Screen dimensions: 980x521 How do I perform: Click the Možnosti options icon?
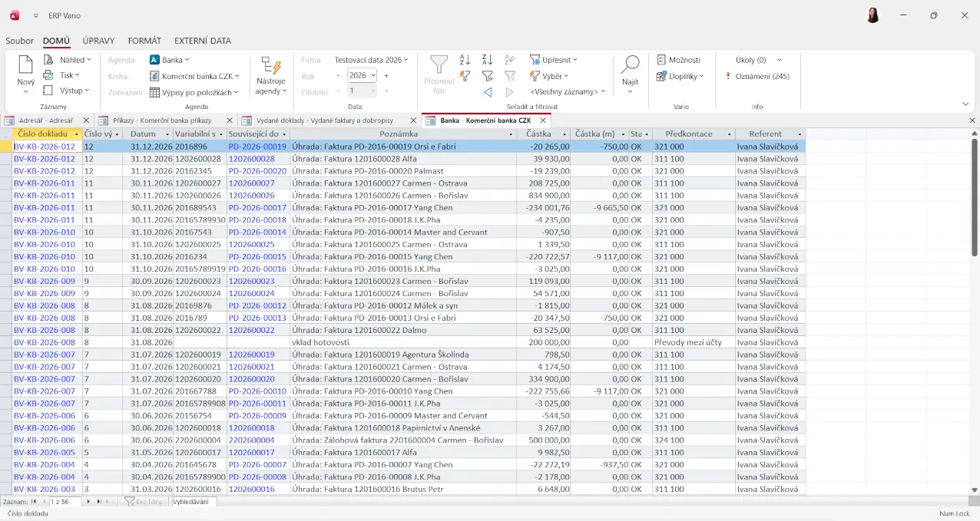tap(662, 60)
